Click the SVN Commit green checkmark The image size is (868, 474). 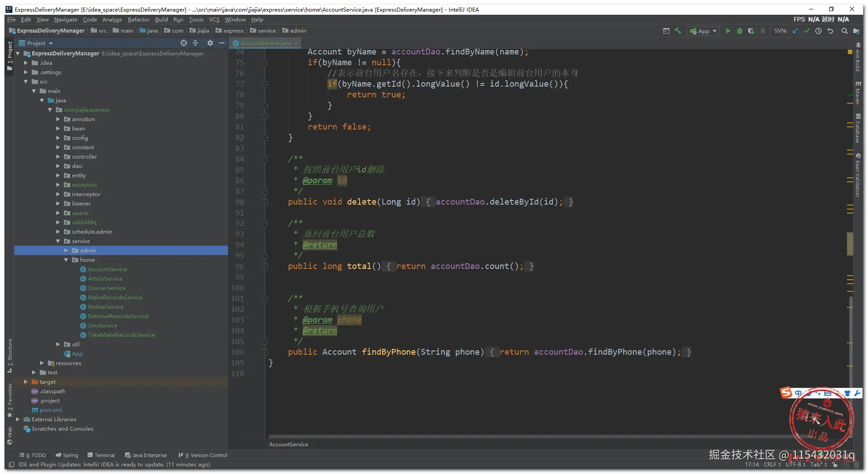click(807, 31)
